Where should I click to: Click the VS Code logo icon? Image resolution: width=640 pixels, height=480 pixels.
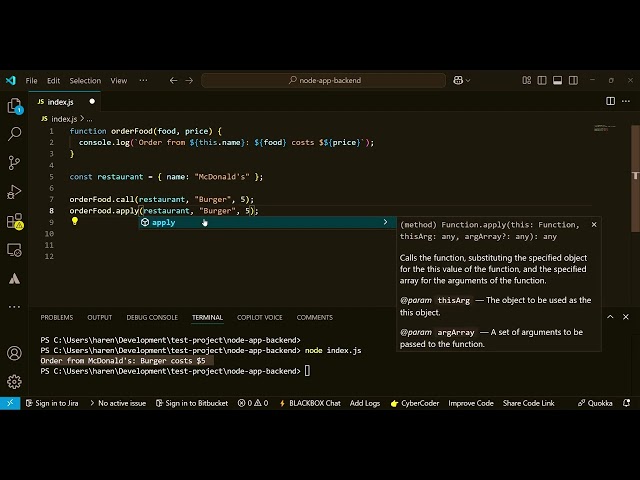point(11,80)
